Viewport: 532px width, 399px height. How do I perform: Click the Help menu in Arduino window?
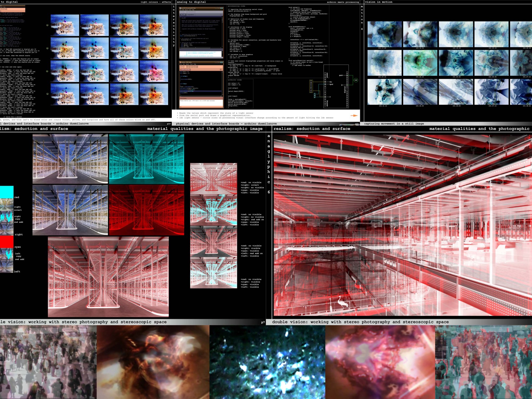195,64
